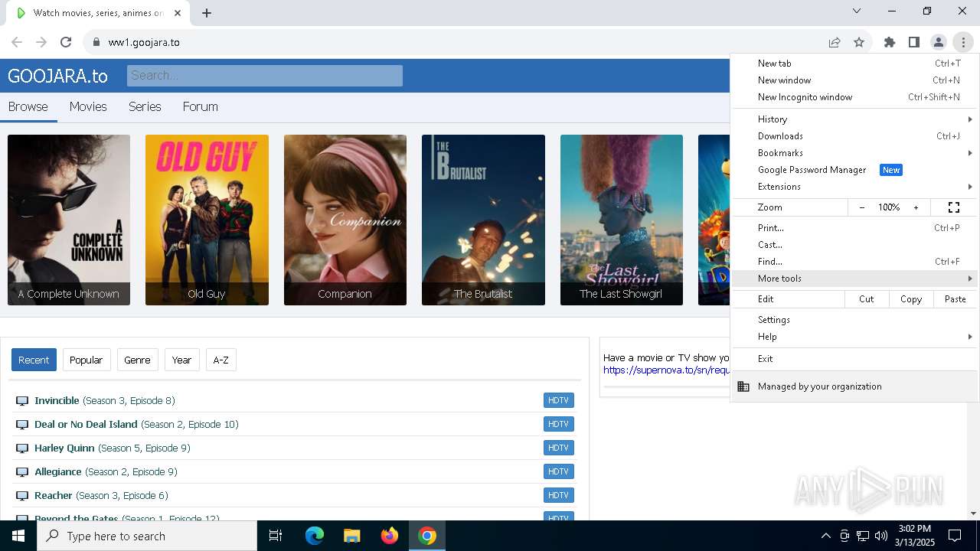
Task: Open the Forum tab
Action: 201,107
